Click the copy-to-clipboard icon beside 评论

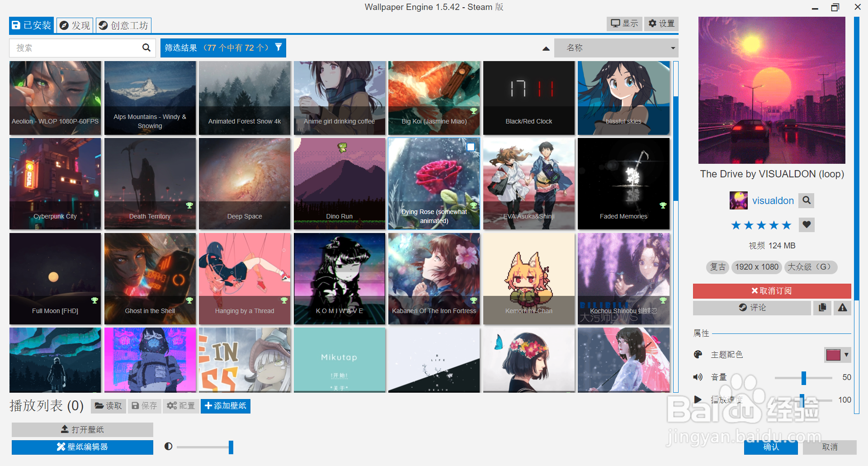[x=822, y=308]
